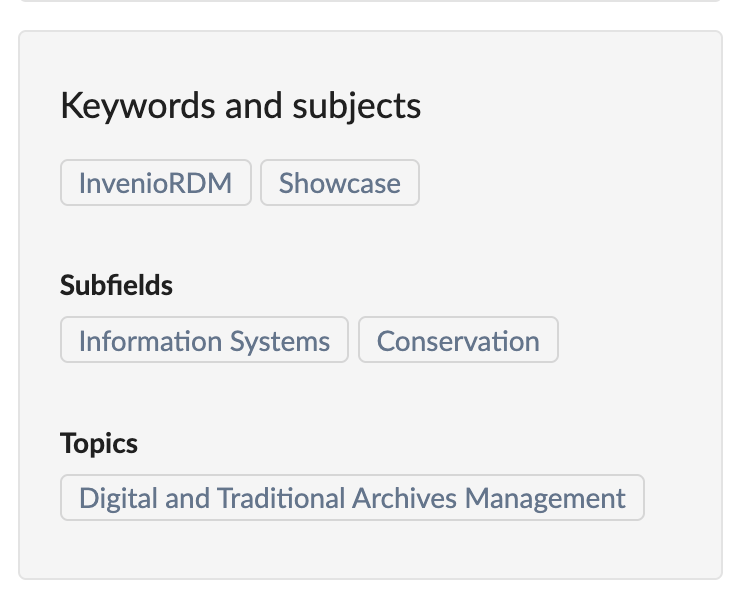Screen dimensions: 752x602
Task: Choose the Information Systems label
Action: tap(204, 341)
